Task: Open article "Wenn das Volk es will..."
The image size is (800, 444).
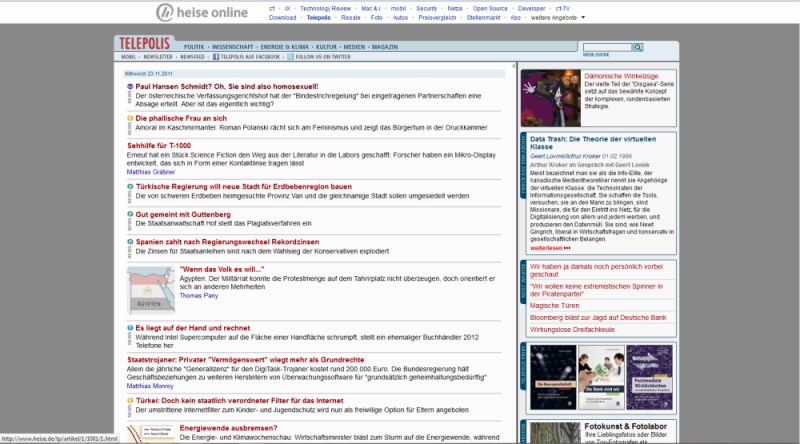Action: point(221,269)
